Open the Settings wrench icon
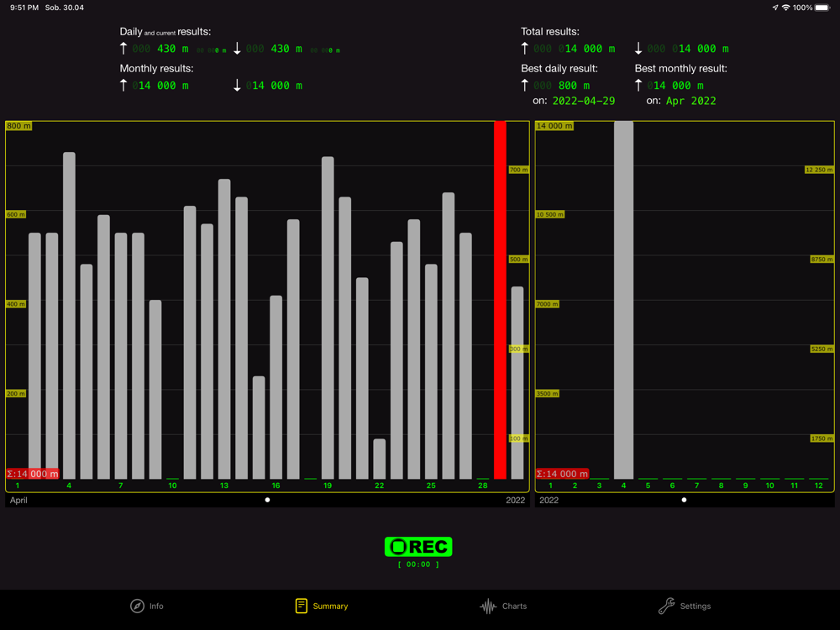 [666, 606]
